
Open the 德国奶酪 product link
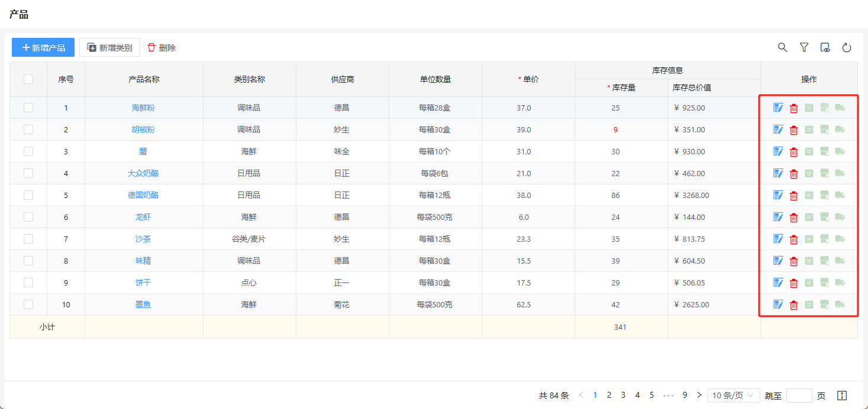pyautogui.click(x=143, y=195)
